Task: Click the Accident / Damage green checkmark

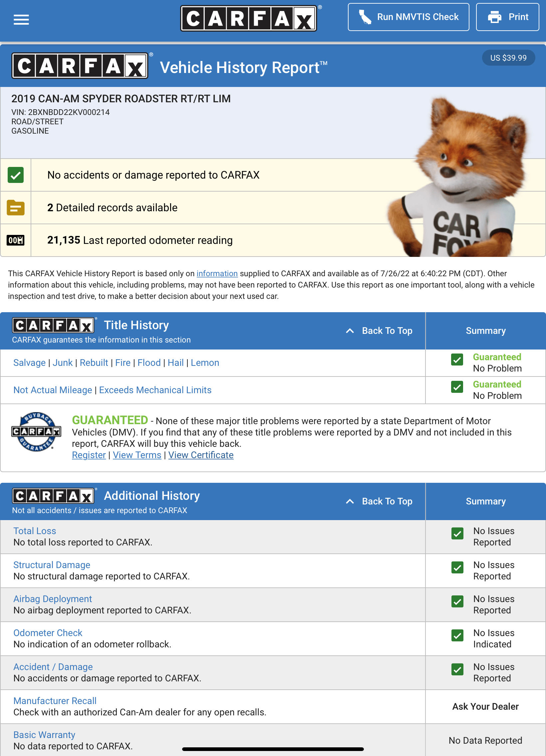Action: [x=457, y=670]
